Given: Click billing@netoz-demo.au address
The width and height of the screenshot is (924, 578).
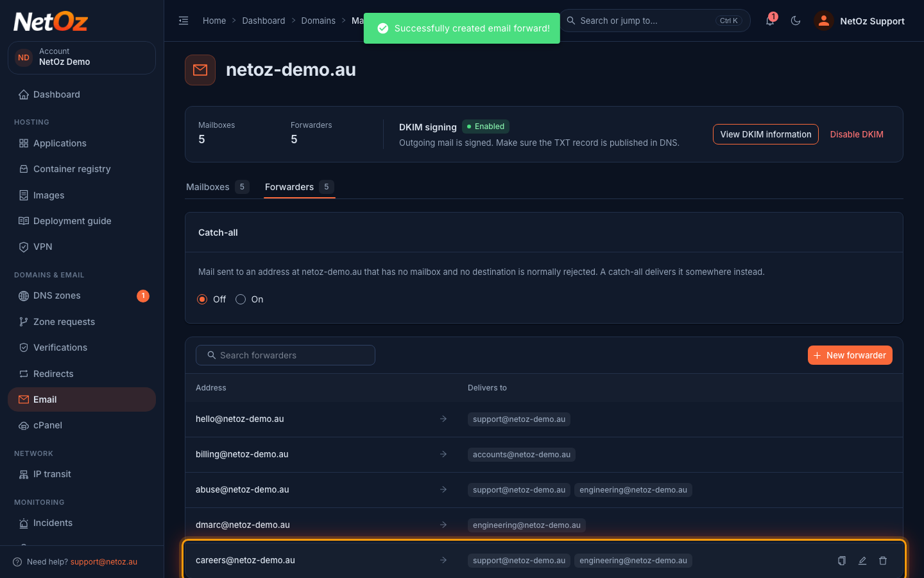Looking at the screenshot, I should 242,454.
